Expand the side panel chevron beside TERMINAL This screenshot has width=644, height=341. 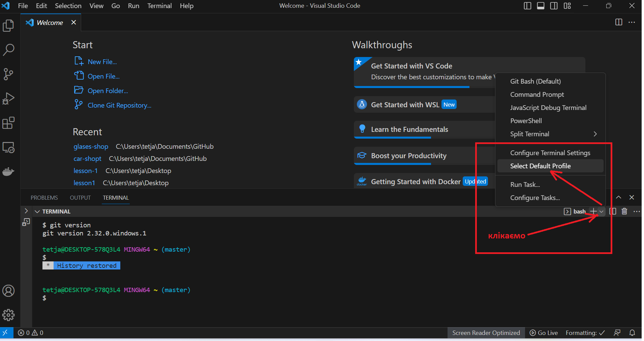click(26, 211)
